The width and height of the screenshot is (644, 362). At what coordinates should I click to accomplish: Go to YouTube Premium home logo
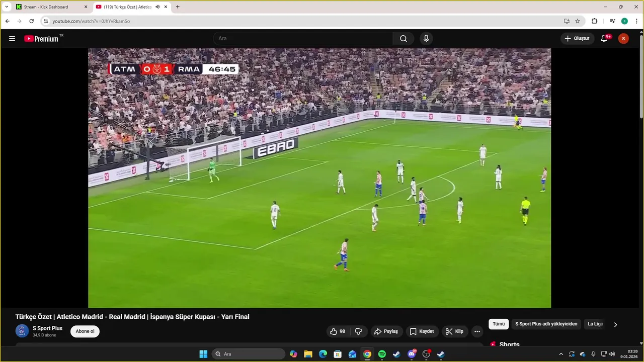tap(41, 39)
